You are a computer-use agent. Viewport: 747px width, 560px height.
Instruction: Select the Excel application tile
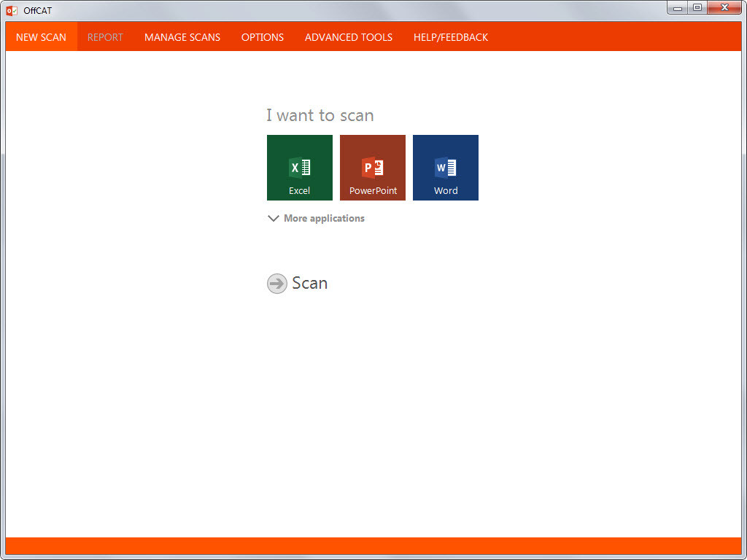pos(300,168)
